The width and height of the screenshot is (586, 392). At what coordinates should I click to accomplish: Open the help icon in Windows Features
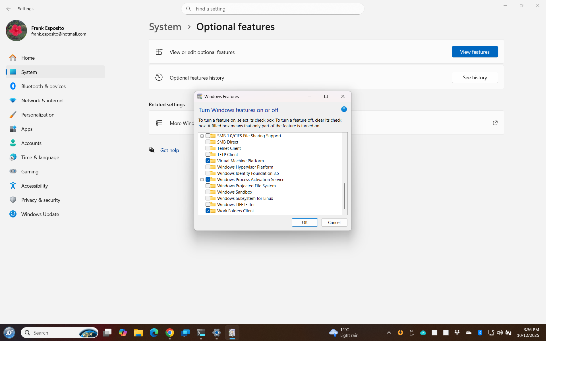344,109
